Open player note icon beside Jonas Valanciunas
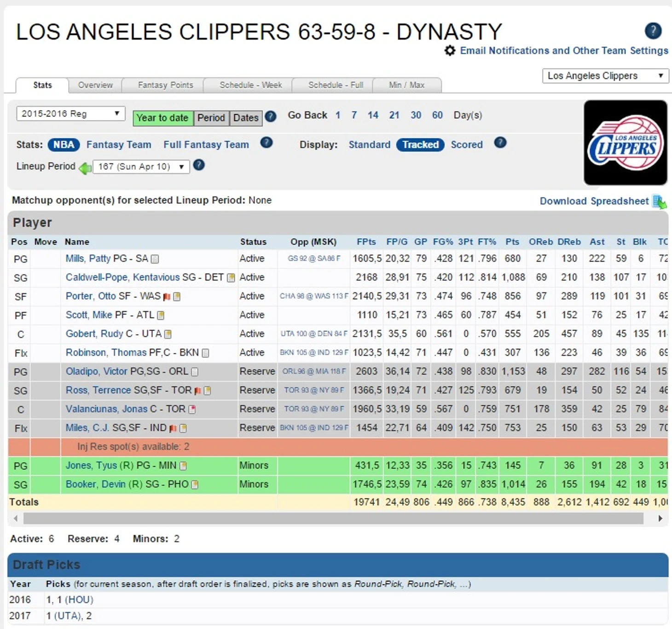672x629 pixels. coord(192,409)
